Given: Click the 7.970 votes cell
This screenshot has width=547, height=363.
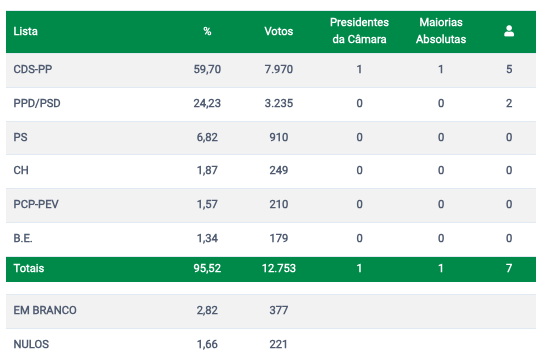Looking at the screenshot, I should pos(278,69).
